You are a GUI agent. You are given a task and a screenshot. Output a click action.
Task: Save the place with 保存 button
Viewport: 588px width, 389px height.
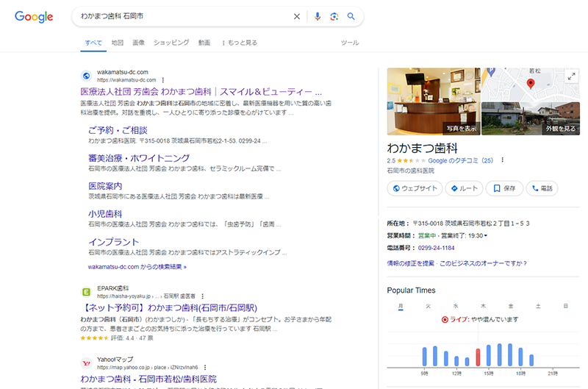tap(504, 188)
